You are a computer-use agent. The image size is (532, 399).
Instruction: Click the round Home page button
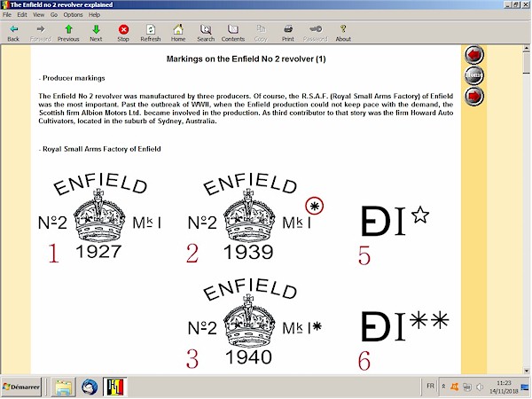point(474,75)
